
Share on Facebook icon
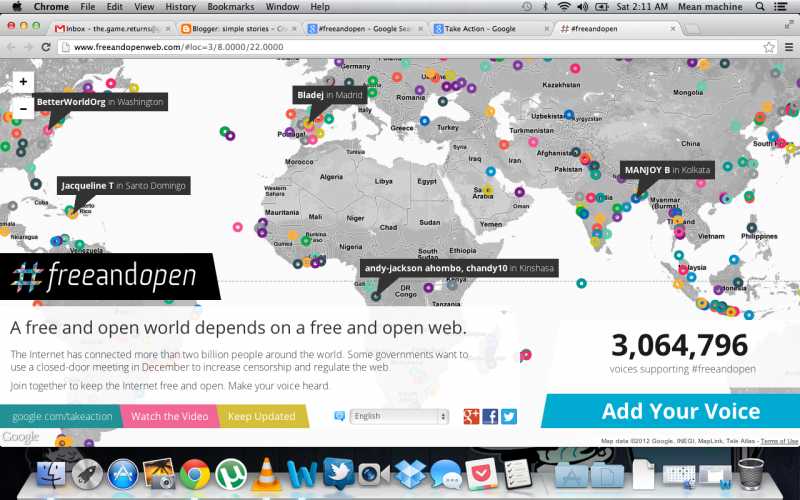pos(490,416)
